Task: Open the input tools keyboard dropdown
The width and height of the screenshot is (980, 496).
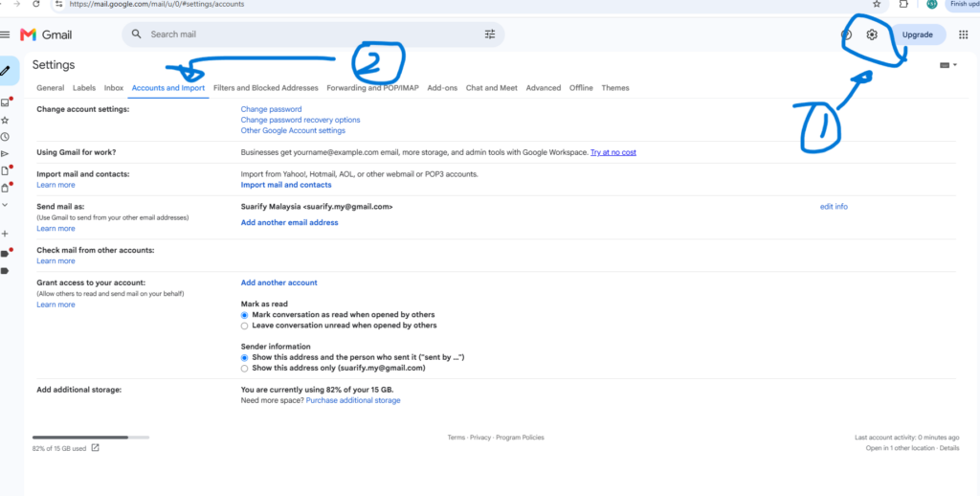Action: click(x=948, y=65)
